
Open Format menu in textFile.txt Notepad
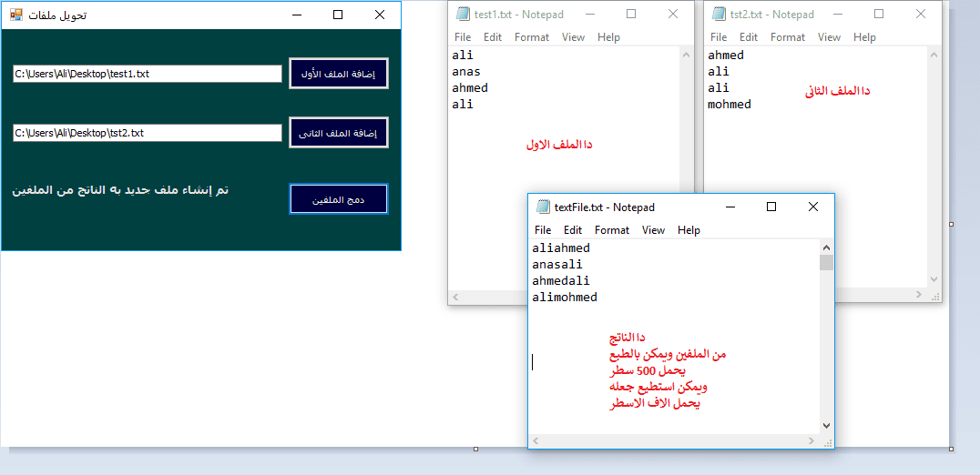pyautogui.click(x=612, y=230)
